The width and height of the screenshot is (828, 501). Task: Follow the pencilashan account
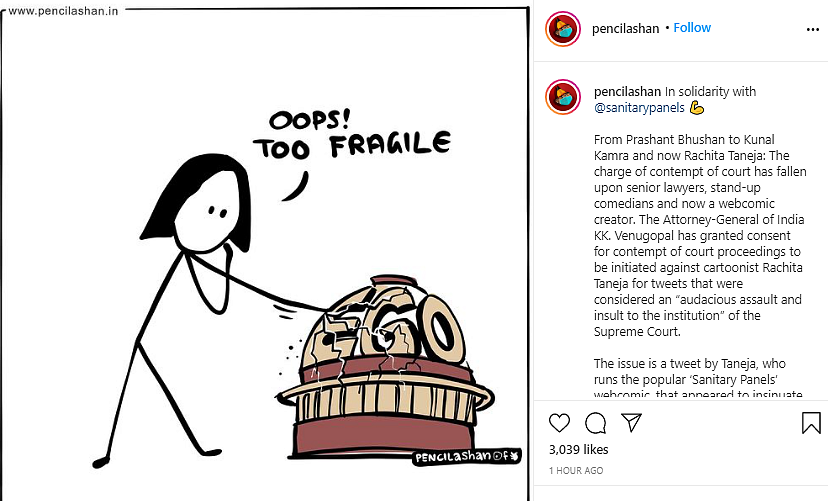[692, 27]
